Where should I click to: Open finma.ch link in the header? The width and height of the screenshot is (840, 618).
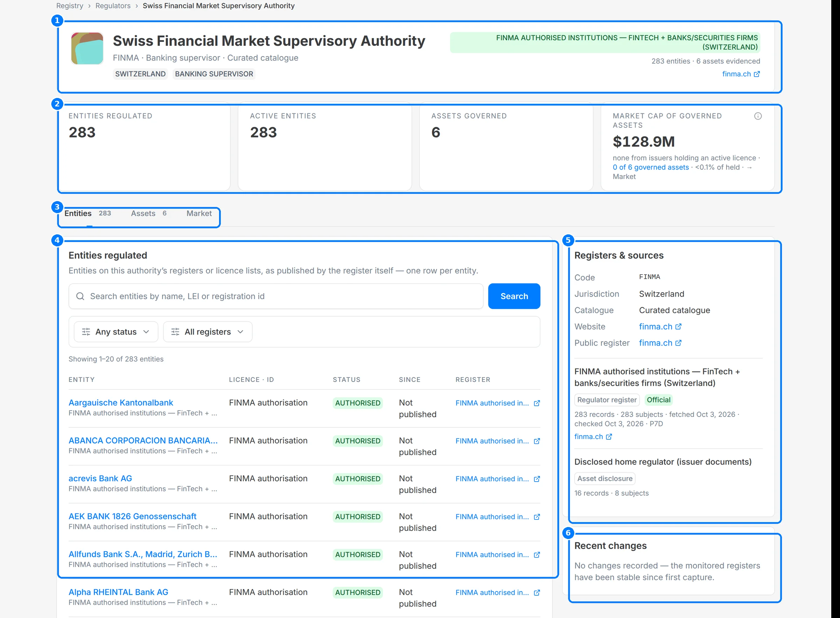pos(741,74)
